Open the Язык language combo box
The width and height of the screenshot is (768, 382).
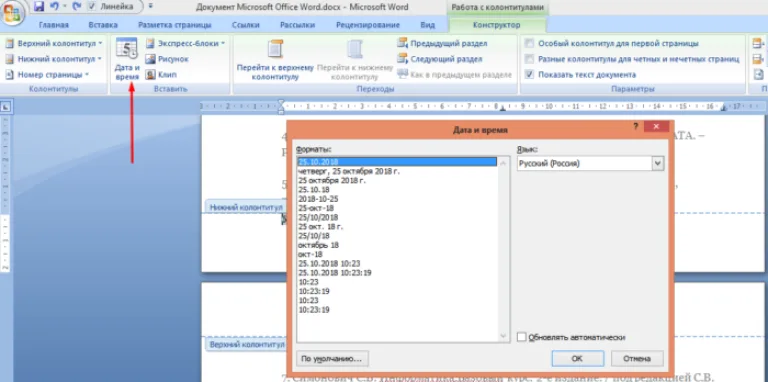click(590, 164)
